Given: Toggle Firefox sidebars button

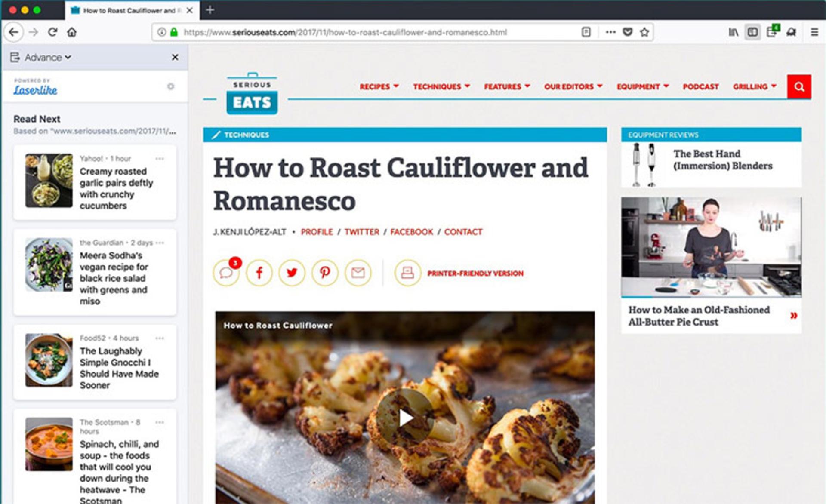Looking at the screenshot, I should (x=752, y=32).
